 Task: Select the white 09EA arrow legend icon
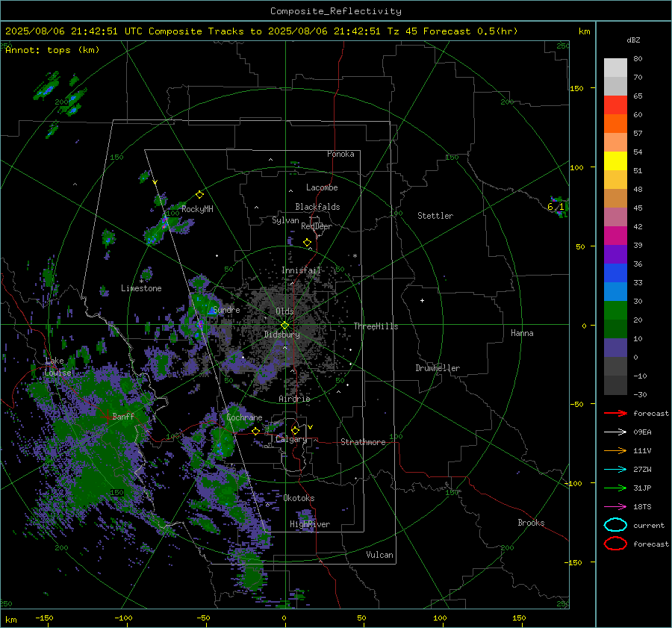pyautogui.click(x=615, y=432)
